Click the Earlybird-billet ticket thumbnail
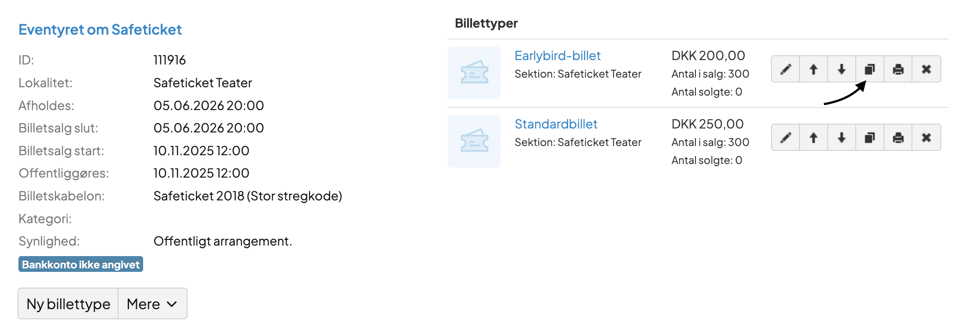The width and height of the screenshot is (980, 328). coord(474,73)
